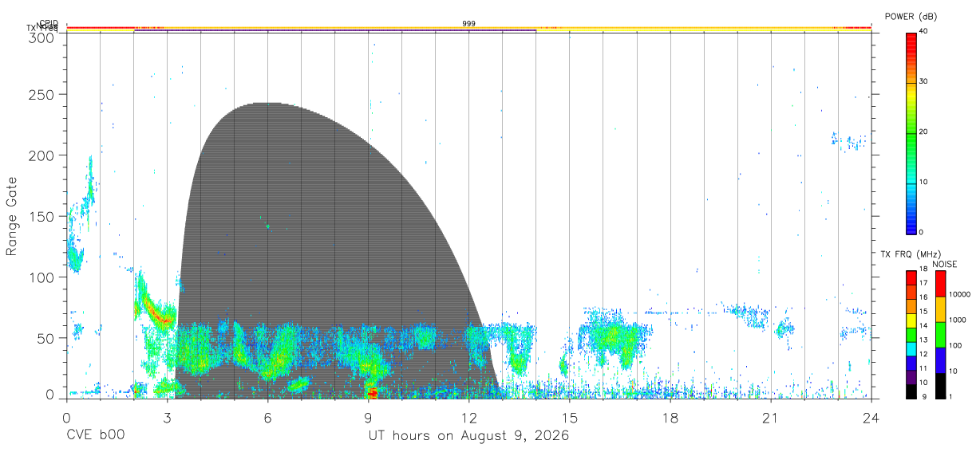Click the '40' tick on POWER colorbar
This screenshot has height=452, width=980.
coord(923,31)
